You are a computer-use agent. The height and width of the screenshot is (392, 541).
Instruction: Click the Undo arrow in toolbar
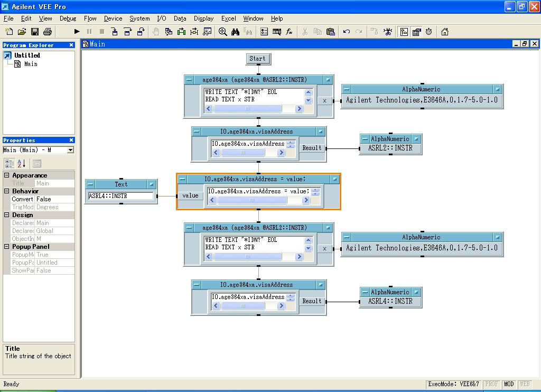tap(347, 32)
